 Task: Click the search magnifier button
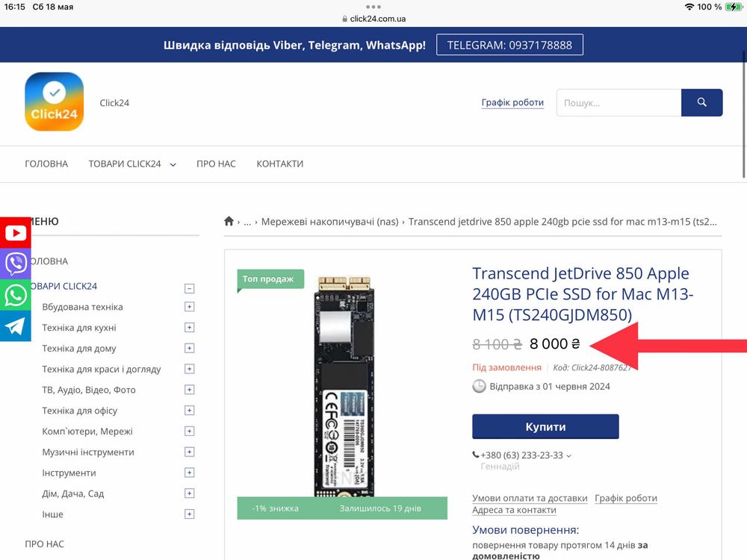pos(701,102)
